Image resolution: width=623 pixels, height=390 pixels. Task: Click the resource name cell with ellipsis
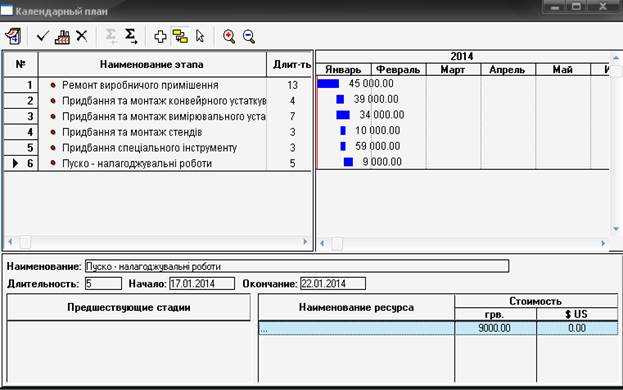(x=356, y=328)
